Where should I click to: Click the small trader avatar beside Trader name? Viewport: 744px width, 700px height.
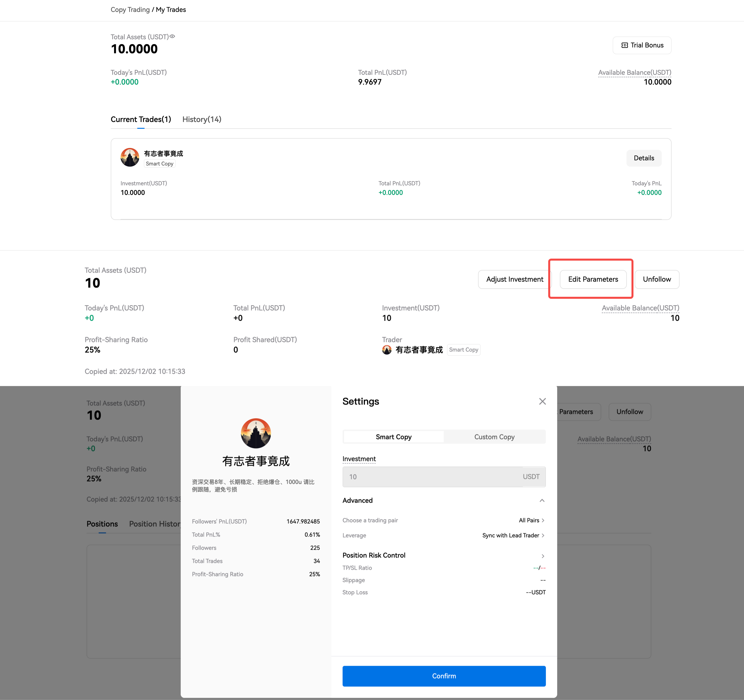pos(386,350)
